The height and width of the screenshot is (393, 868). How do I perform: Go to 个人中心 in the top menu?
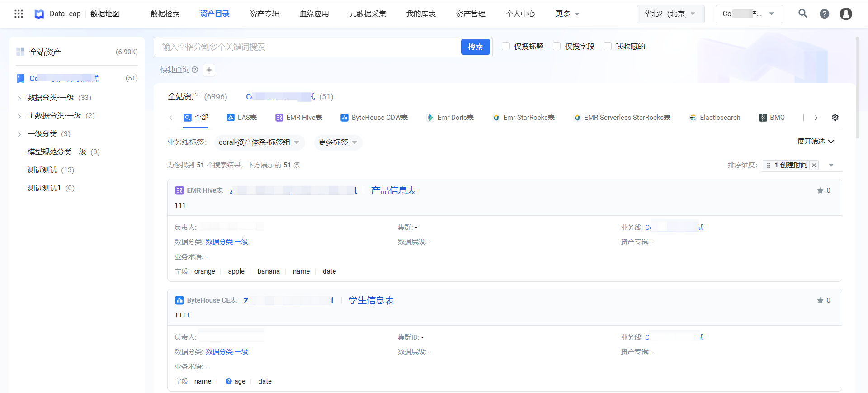coord(520,14)
